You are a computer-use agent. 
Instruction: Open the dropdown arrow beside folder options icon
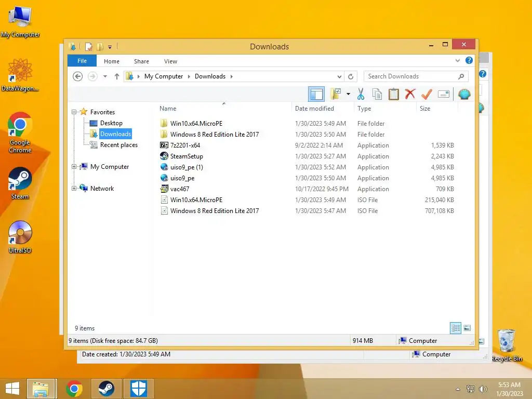(x=348, y=94)
